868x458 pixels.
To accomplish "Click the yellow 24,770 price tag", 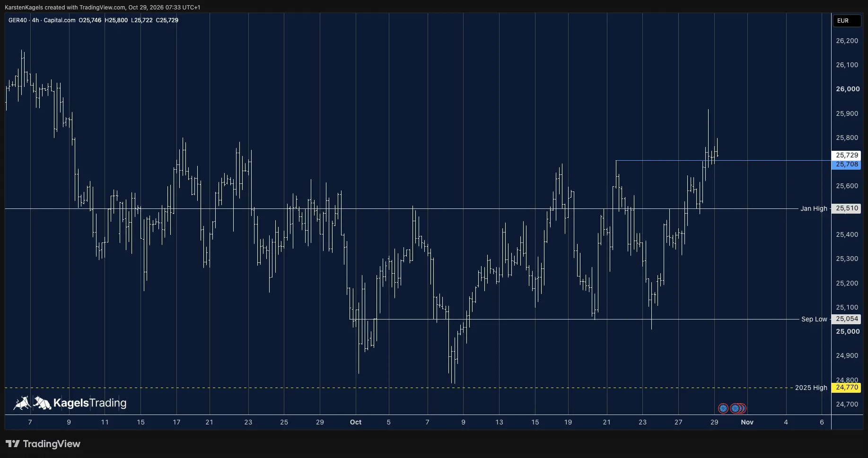I will pos(846,388).
